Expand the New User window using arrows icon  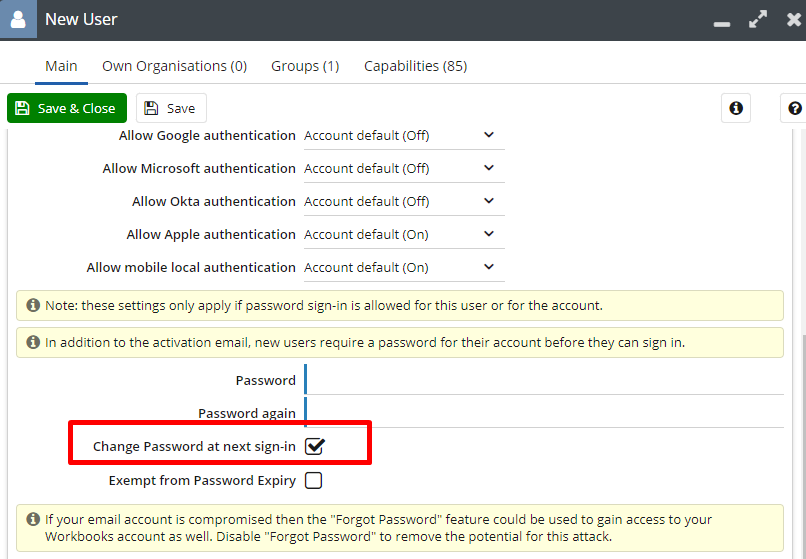(x=758, y=20)
